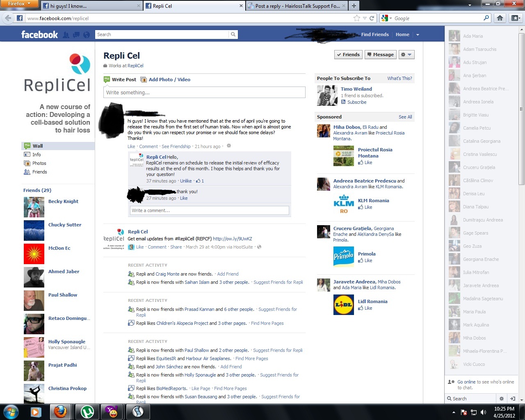Open the notifications globe icon

pos(87,35)
